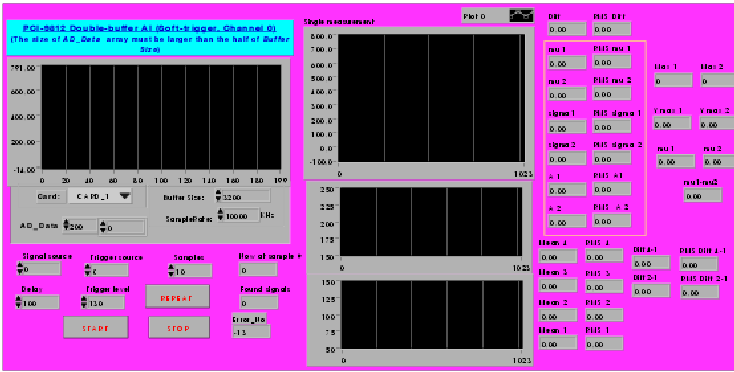Click the Trigger level stepper arrows
This screenshot has width=734, height=372.
[x=84, y=302]
